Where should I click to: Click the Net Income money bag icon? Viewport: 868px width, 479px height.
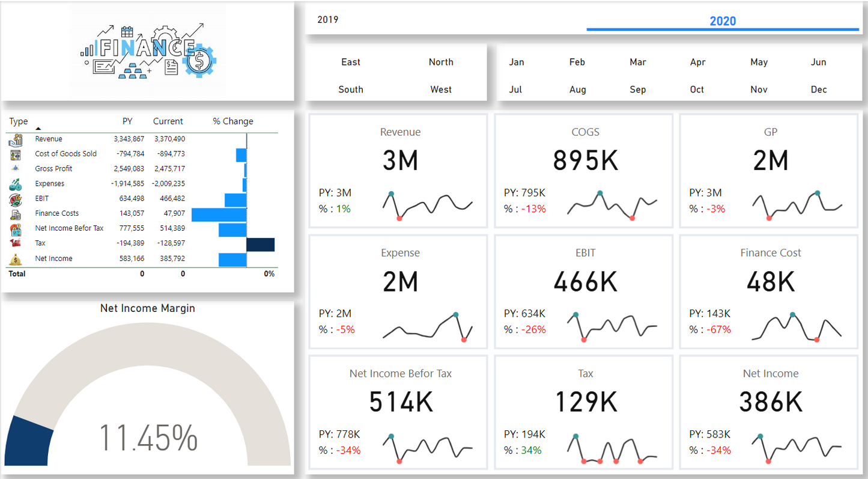(16, 259)
